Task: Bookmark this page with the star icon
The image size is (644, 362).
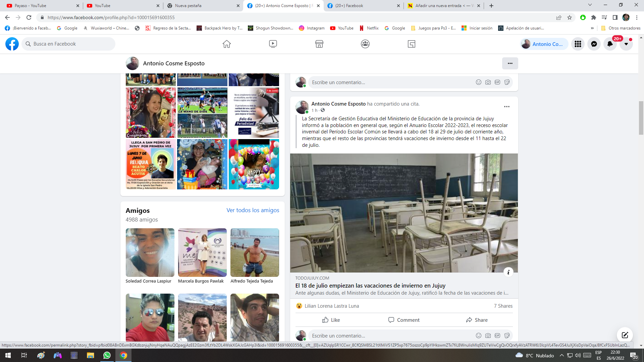Action: click(x=570, y=17)
